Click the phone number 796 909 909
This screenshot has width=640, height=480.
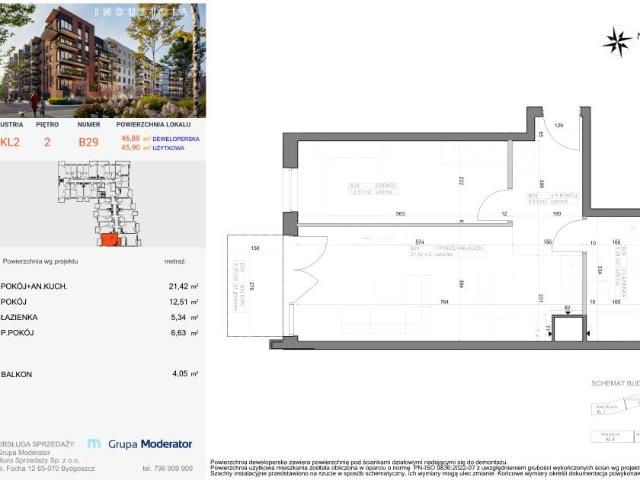167,467
